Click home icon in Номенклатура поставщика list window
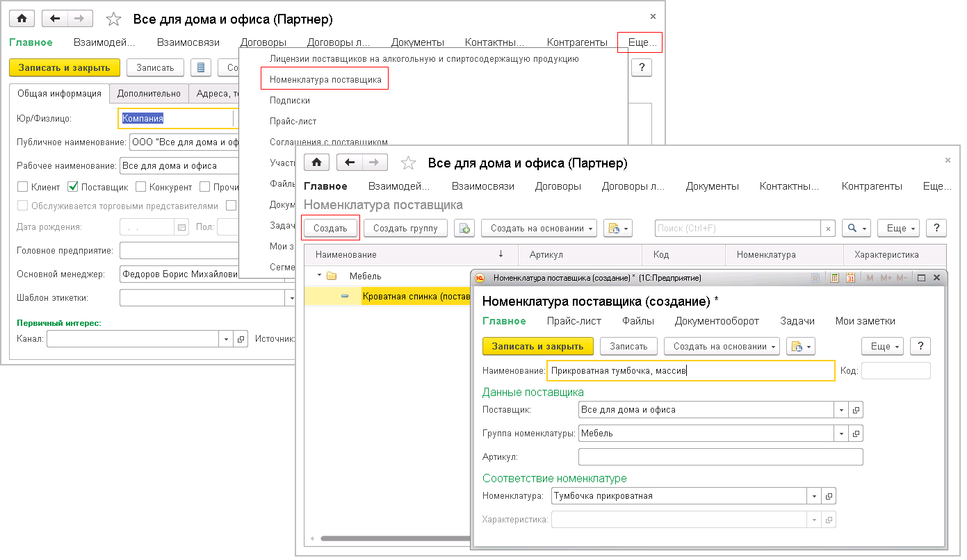 pos(316,163)
